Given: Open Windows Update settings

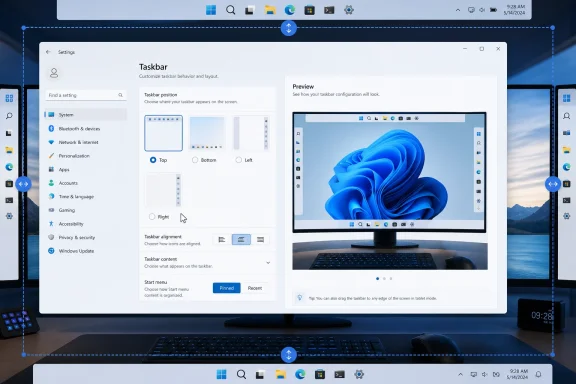Looking at the screenshot, I should tap(86, 251).
